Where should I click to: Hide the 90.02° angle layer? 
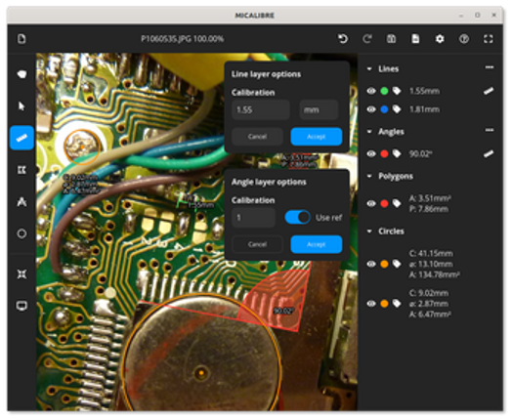[371, 153]
